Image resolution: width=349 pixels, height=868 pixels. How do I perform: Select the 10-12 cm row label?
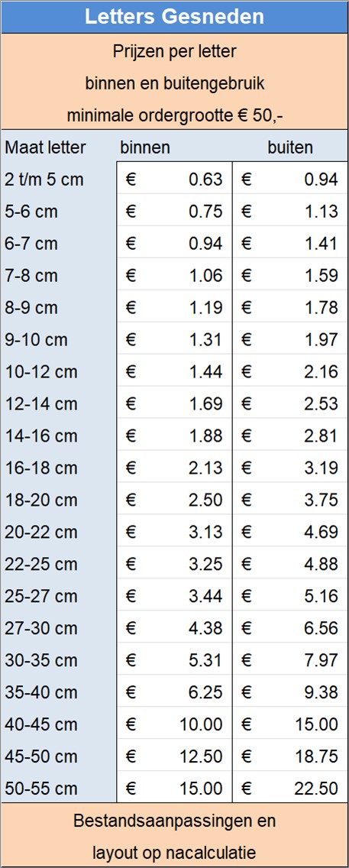[41, 372]
